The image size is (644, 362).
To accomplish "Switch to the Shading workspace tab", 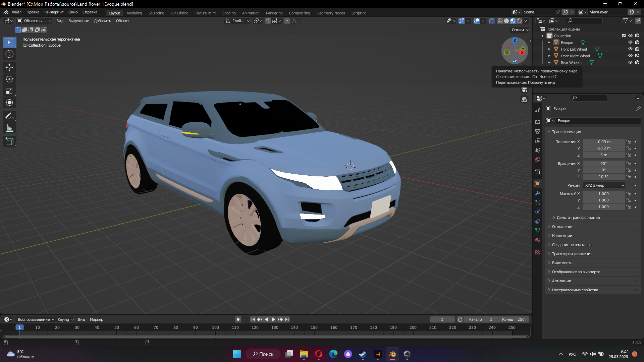I will (229, 13).
